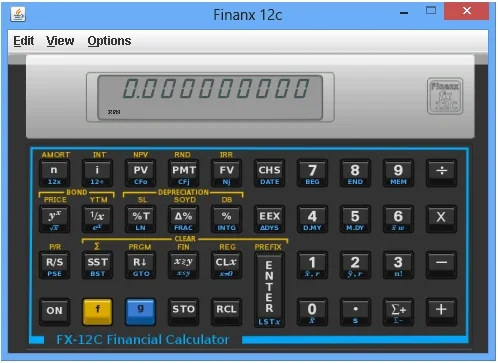This screenshot has height=363, width=498.
Task: Click the 4 D.MY key
Action: [312, 219]
